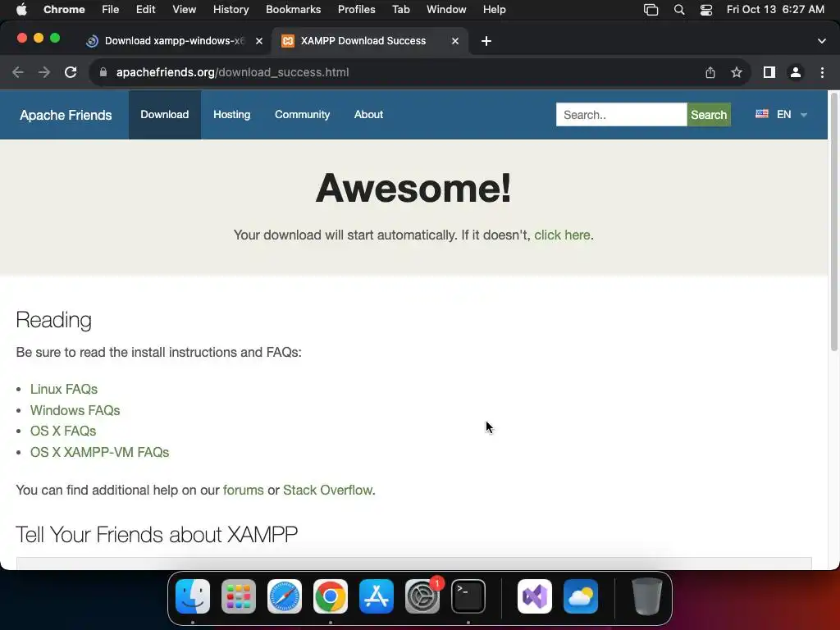Click the address bar URL
The width and height of the screenshot is (840, 630).
click(x=232, y=72)
